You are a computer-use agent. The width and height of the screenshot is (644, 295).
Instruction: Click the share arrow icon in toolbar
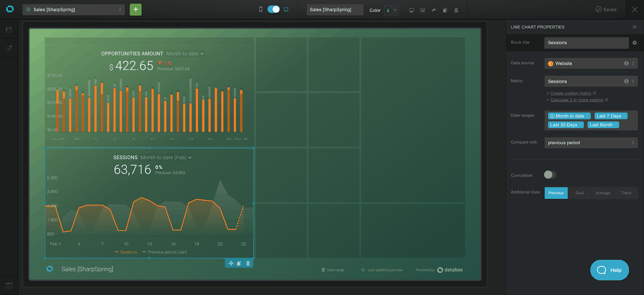pyautogui.click(x=434, y=10)
